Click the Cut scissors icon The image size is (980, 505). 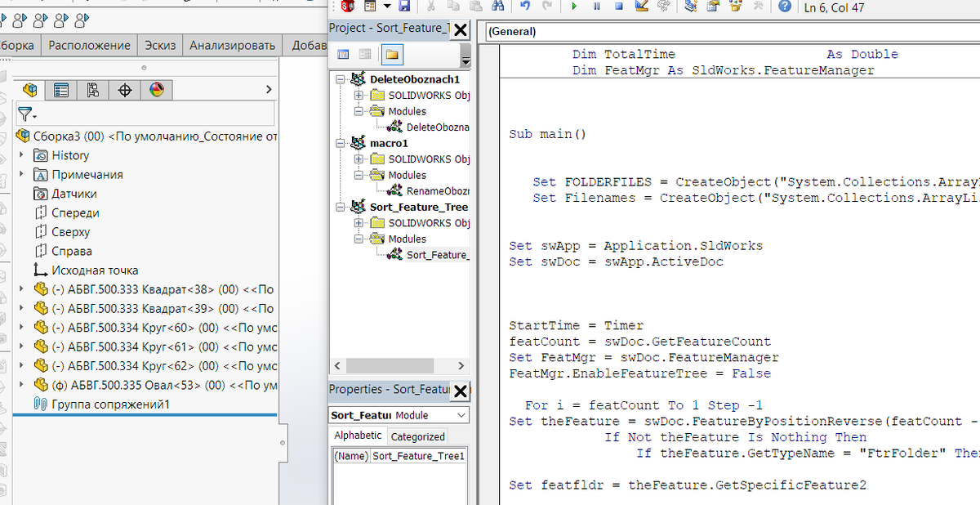(430, 6)
